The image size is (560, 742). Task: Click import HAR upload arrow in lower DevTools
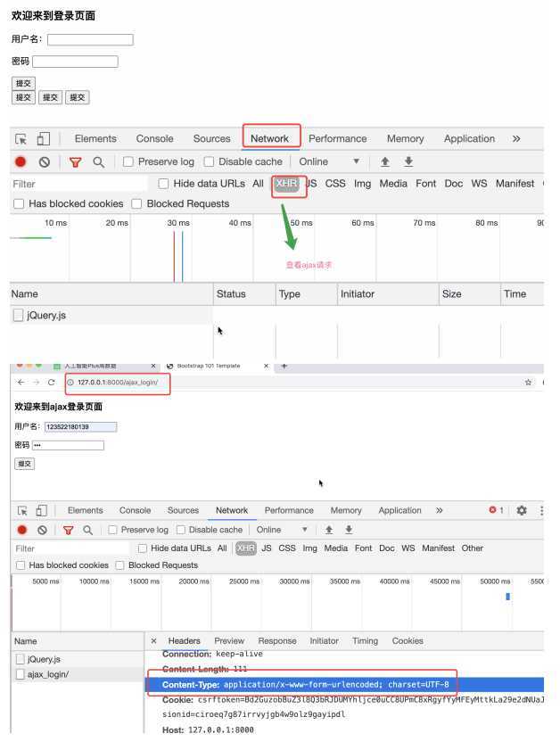(329, 530)
